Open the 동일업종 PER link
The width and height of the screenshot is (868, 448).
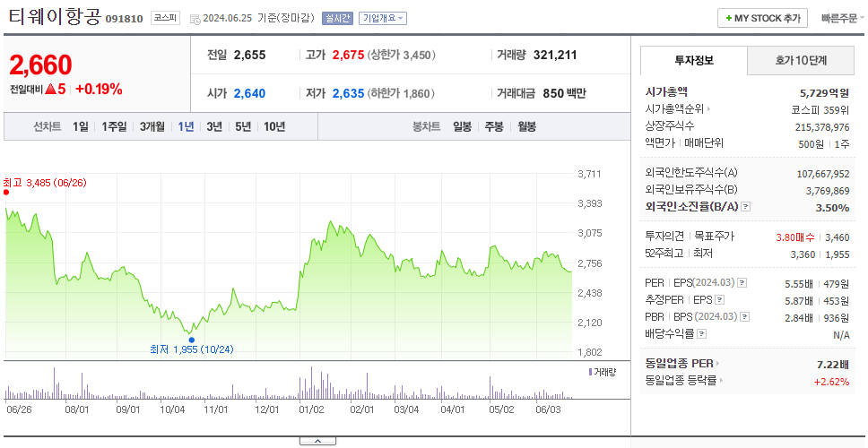pyautogui.click(x=679, y=364)
